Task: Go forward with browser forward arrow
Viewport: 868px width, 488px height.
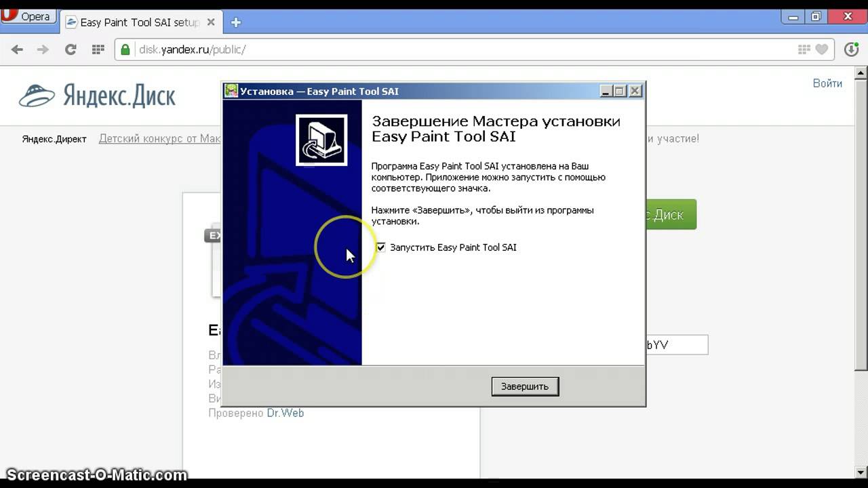Action: point(43,49)
